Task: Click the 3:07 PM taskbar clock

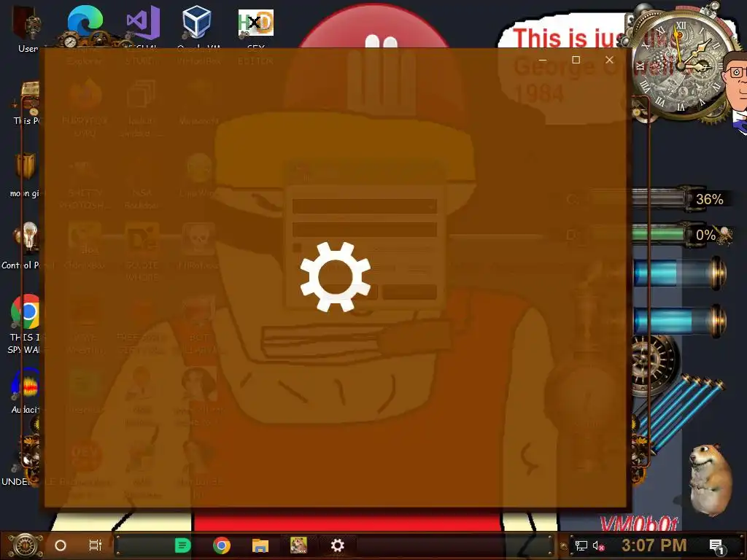Action: pos(654,545)
